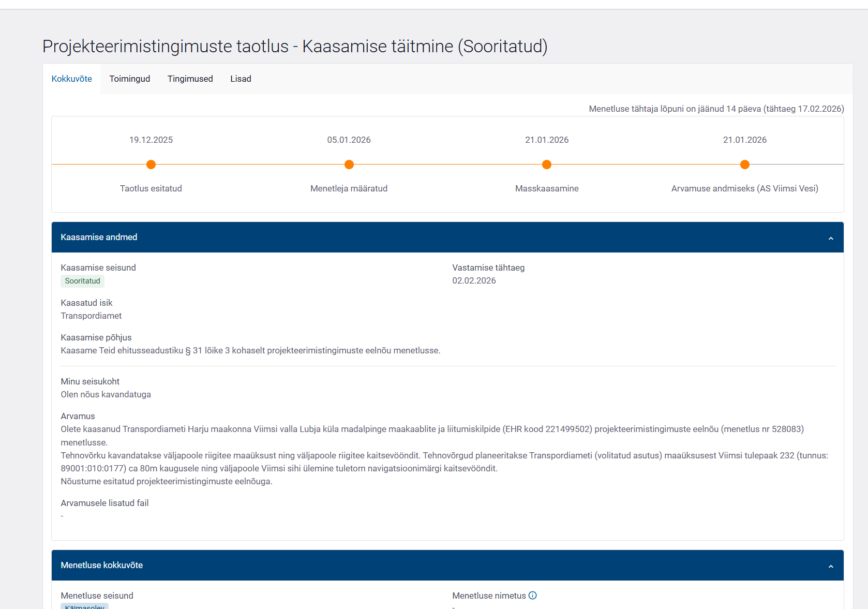Open the Kokkuvõte tab
The width and height of the screenshot is (868, 609).
(72, 79)
